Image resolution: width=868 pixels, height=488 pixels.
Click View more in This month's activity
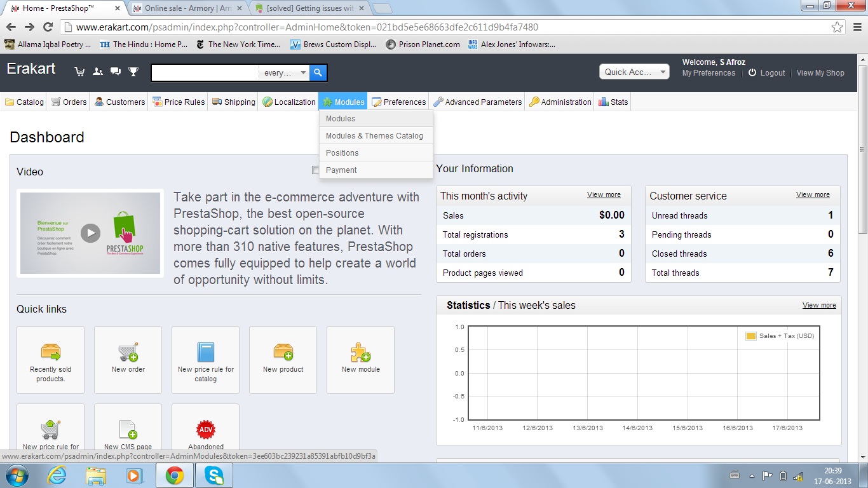coord(604,195)
